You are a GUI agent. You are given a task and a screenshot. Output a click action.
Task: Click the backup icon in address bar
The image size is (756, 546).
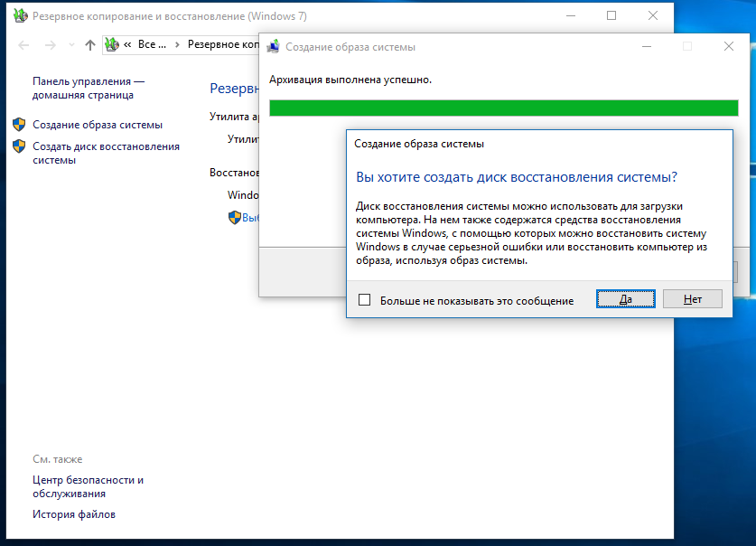[x=112, y=45]
